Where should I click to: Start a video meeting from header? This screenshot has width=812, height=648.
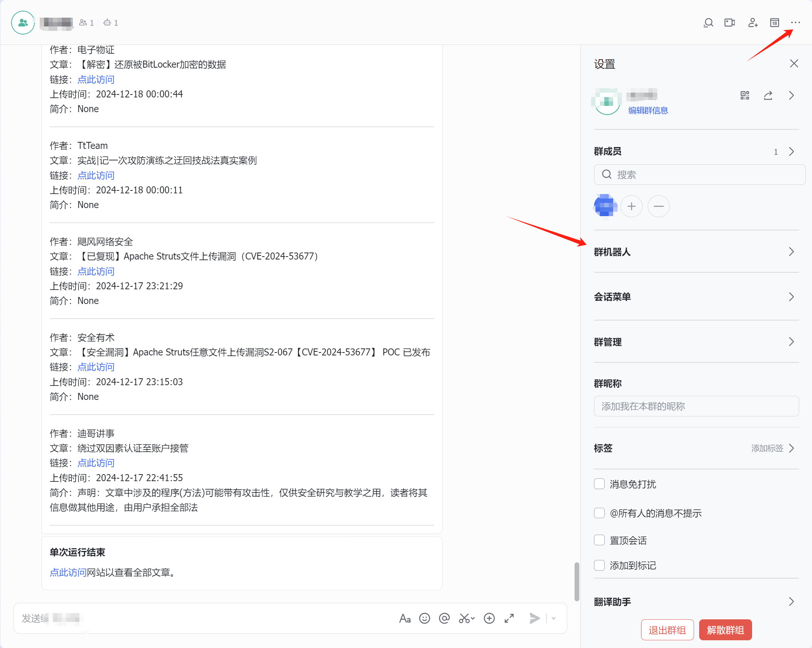coord(730,23)
